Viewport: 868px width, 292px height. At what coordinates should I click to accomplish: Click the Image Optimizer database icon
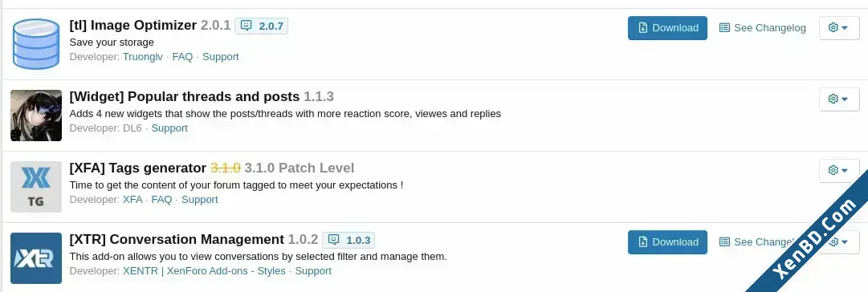click(x=36, y=43)
